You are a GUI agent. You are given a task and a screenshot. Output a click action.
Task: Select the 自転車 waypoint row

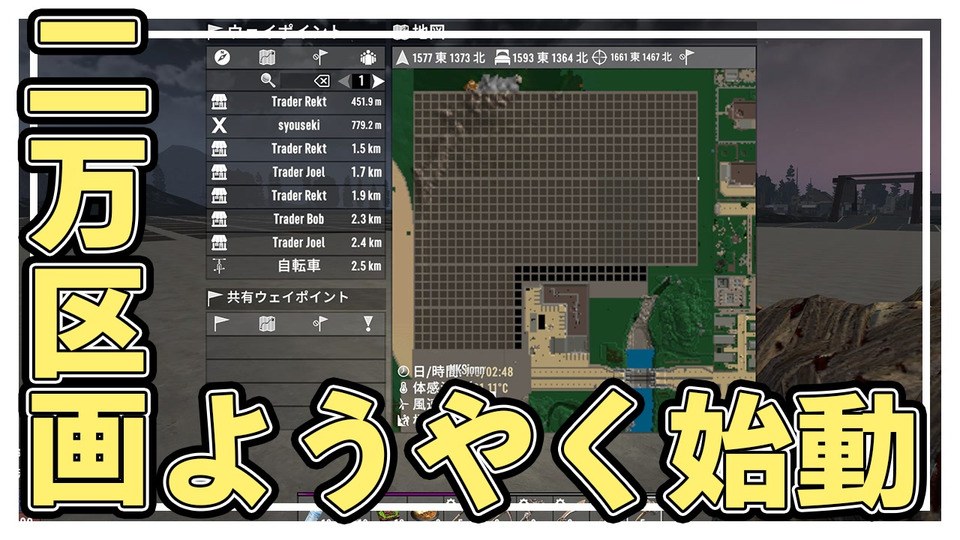click(296, 266)
